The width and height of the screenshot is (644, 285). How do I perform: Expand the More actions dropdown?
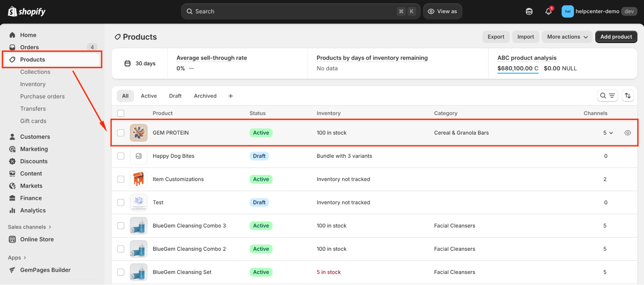[x=567, y=37]
